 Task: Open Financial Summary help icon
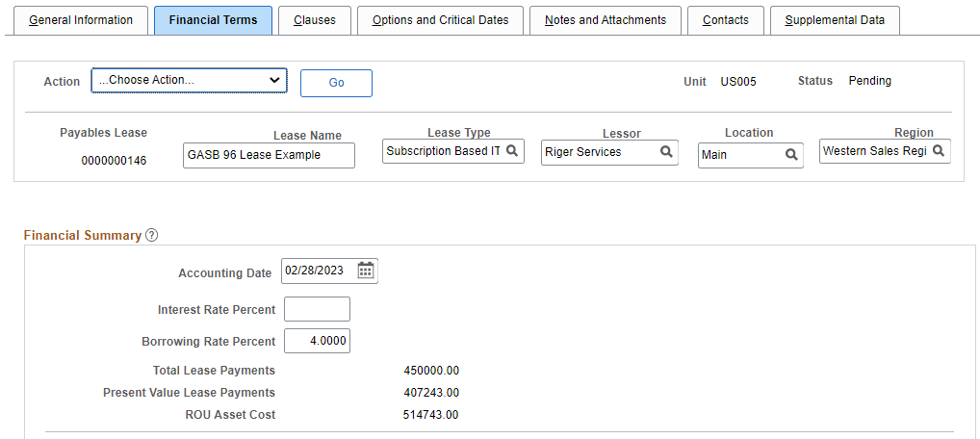coord(152,236)
